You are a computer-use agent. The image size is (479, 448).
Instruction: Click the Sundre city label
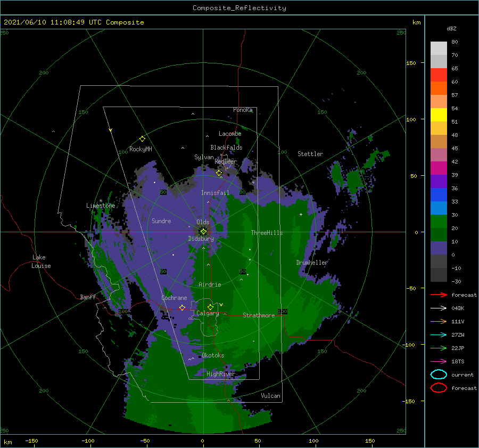161,221
